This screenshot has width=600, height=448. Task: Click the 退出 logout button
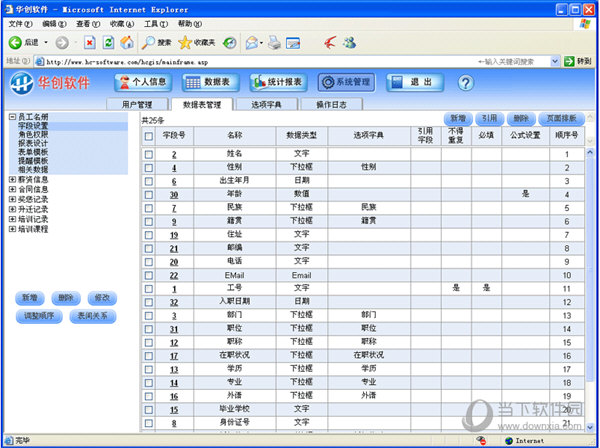pos(415,82)
